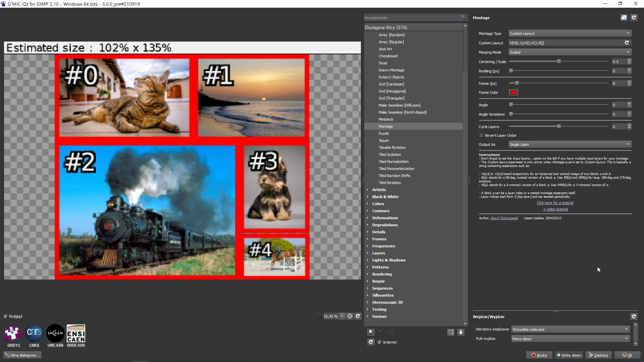
Task: Open Output As dropdown
Action: [570, 144]
